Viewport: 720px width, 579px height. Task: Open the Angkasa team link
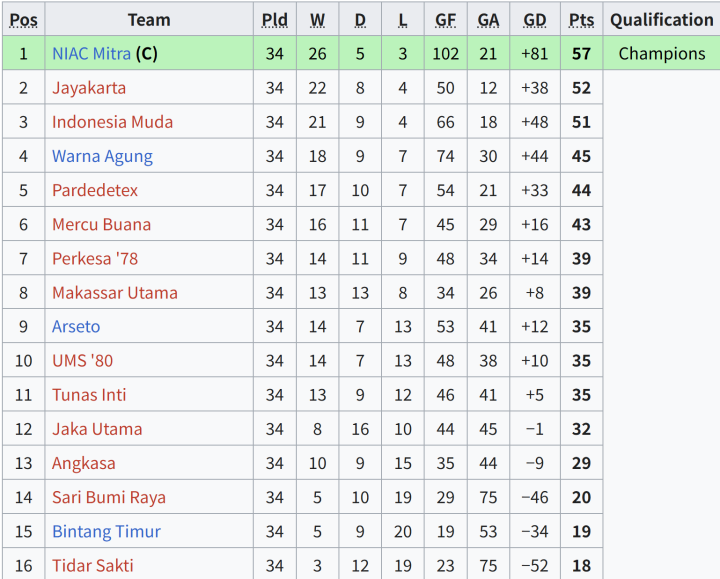click(84, 464)
